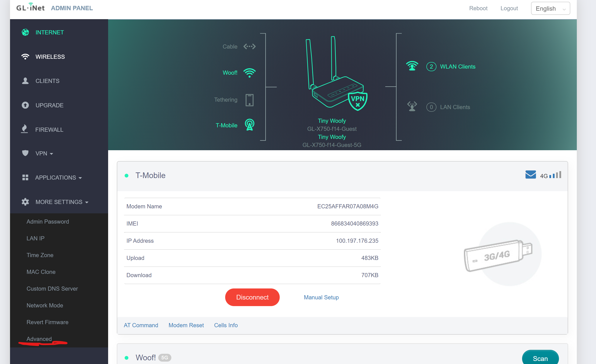Open Network Mode settings
Image resolution: width=596 pixels, height=364 pixels.
[x=45, y=305]
